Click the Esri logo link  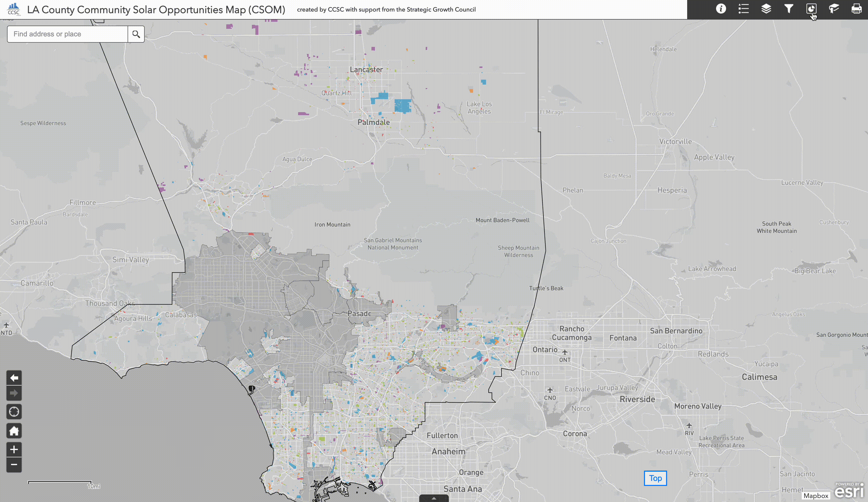[850, 491]
